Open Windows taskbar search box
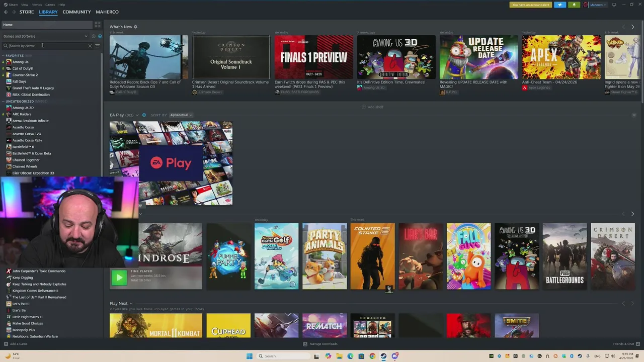The width and height of the screenshot is (644, 362). click(283, 356)
